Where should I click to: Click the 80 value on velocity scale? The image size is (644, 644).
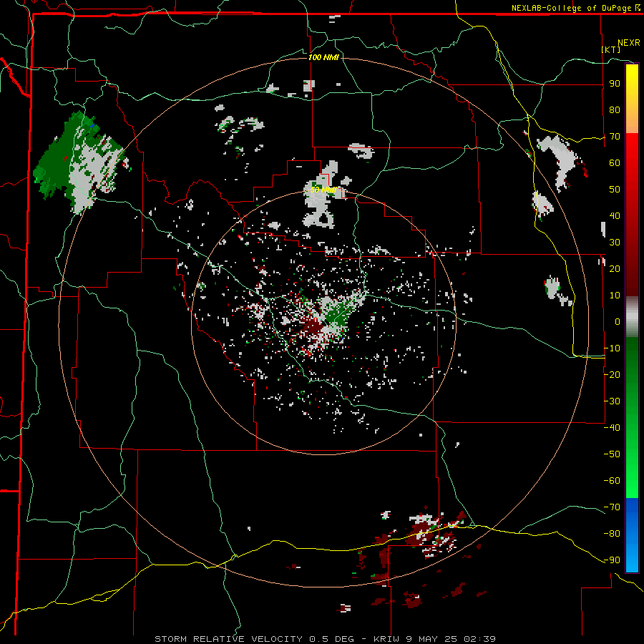615,110
